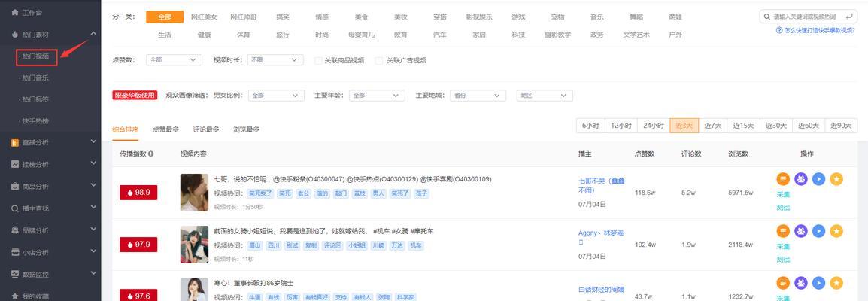The height and width of the screenshot is (301, 868).
Task: Play the 七哥不哭 video with blue icon
Action: point(818,179)
